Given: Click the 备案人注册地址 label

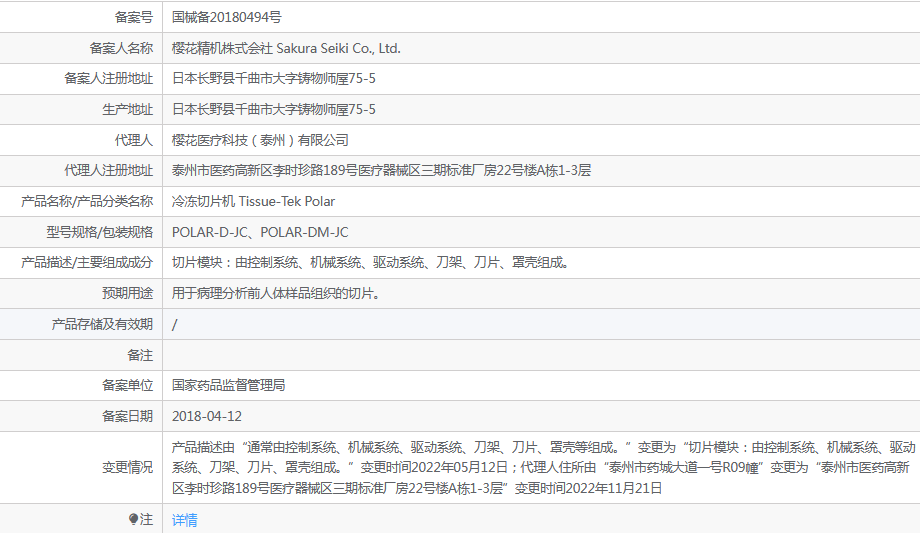Looking at the screenshot, I should [x=109, y=79].
